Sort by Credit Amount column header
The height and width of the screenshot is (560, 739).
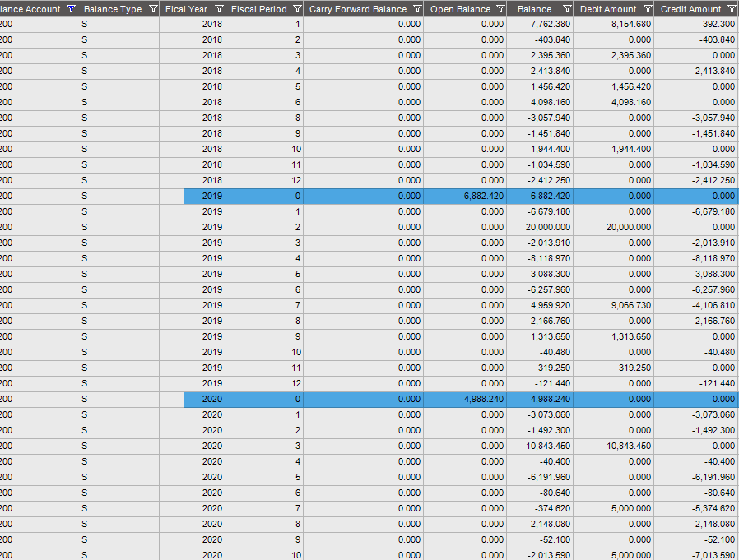(x=691, y=9)
